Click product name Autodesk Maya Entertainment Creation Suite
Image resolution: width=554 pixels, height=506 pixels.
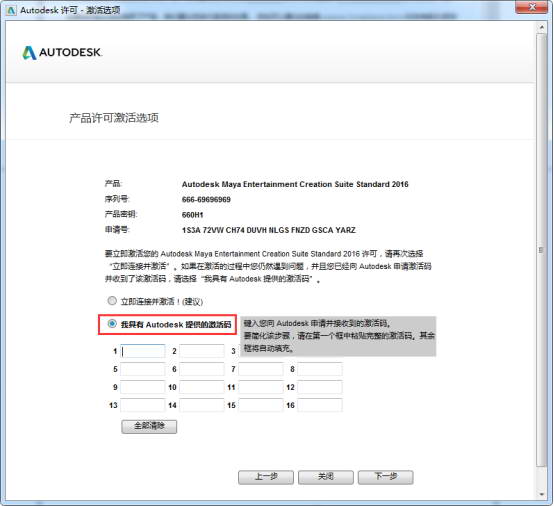point(295,184)
